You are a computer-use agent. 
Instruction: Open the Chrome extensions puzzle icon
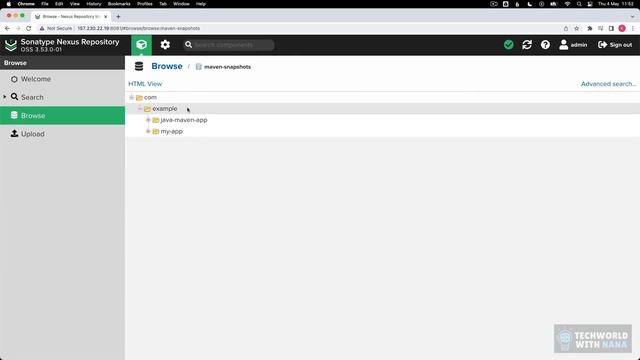[x=589, y=28]
